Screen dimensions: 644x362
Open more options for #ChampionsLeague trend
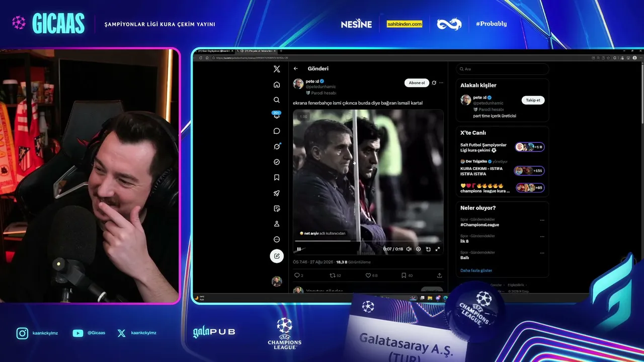[542, 220]
